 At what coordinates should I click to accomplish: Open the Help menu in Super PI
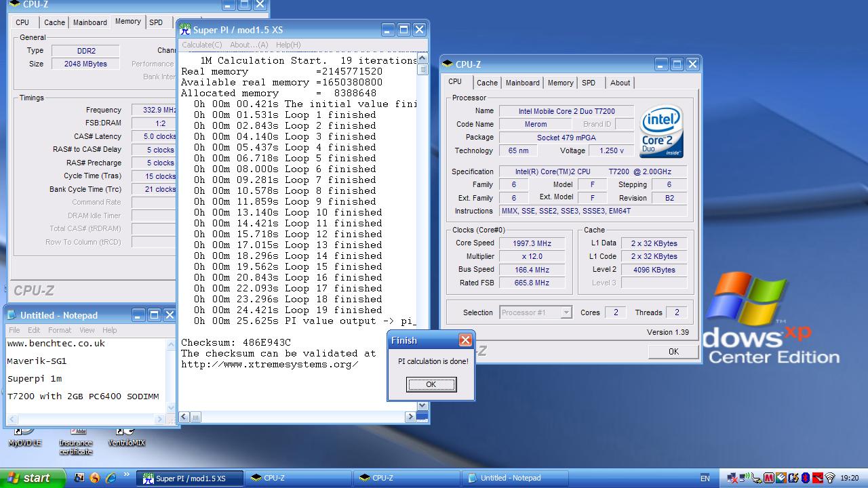pos(288,45)
